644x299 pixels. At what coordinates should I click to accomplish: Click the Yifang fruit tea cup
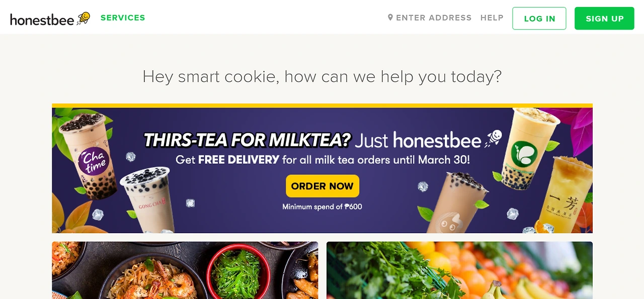tap(572, 193)
